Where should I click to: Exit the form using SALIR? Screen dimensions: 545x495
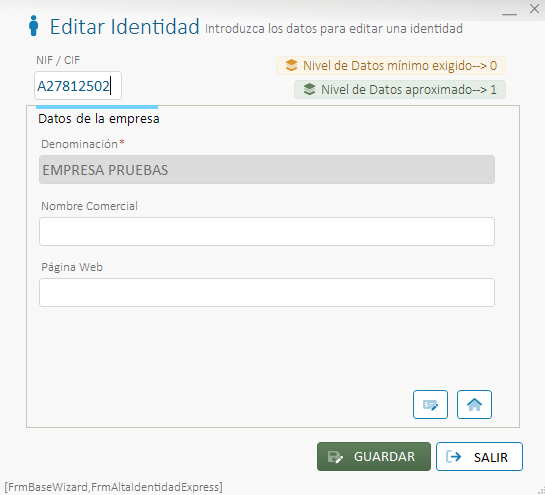[479, 457]
